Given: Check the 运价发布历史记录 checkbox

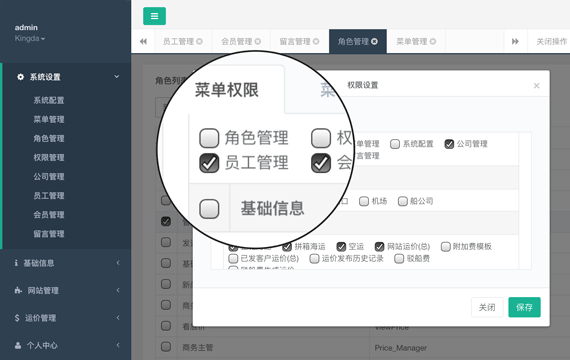Looking at the screenshot, I should point(314,259).
